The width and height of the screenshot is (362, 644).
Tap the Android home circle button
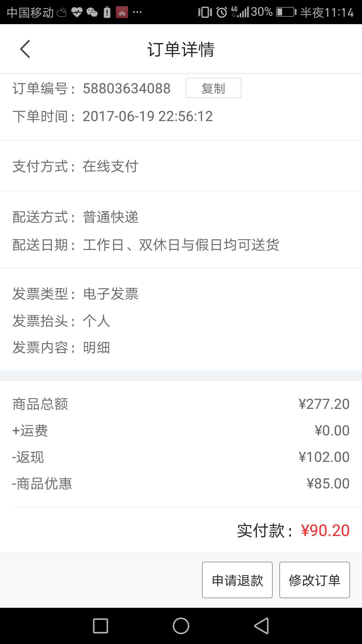[x=181, y=626]
